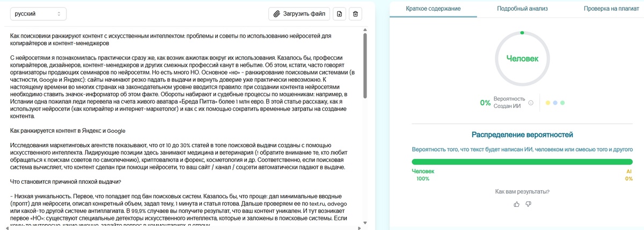Click the AI 0% label below bar
This screenshot has height=230, width=644.
point(629,175)
